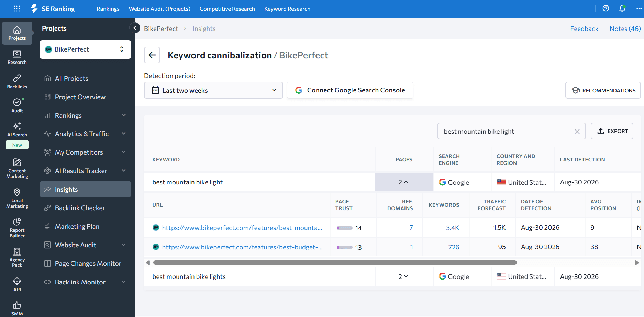Screen dimensions: 644x317
Task: Expand Analytics & Traffic sidebar menu
Action: tap(124, 134)
